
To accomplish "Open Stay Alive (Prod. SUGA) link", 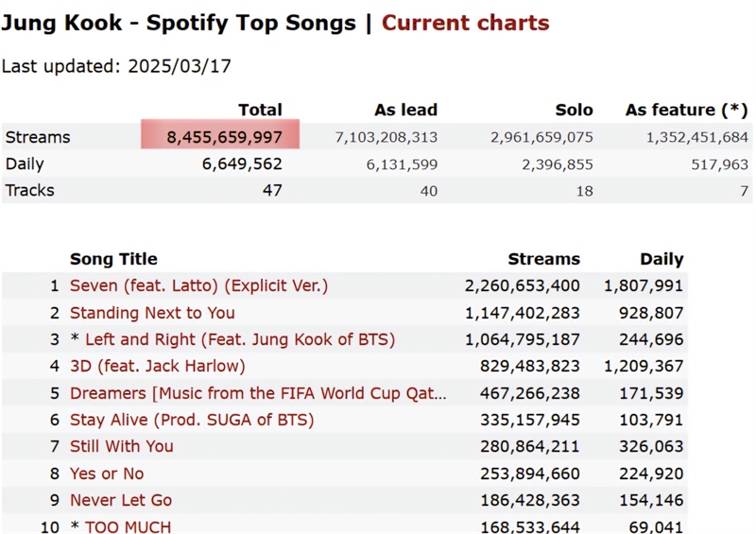I will [x=192, y=420].
